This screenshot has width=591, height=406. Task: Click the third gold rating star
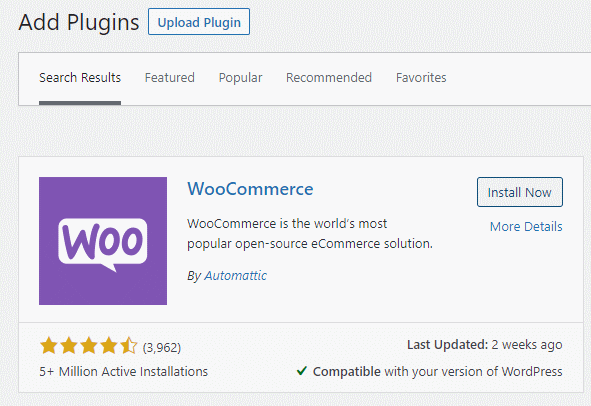tap(89, 345)
